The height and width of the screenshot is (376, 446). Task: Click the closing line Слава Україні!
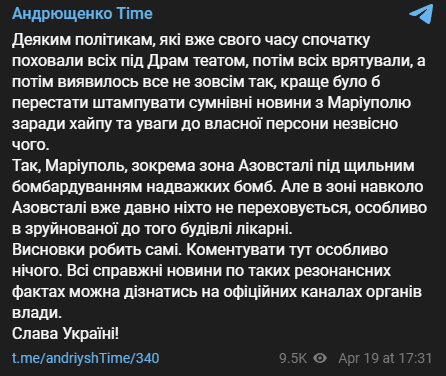tap(65, 333)
